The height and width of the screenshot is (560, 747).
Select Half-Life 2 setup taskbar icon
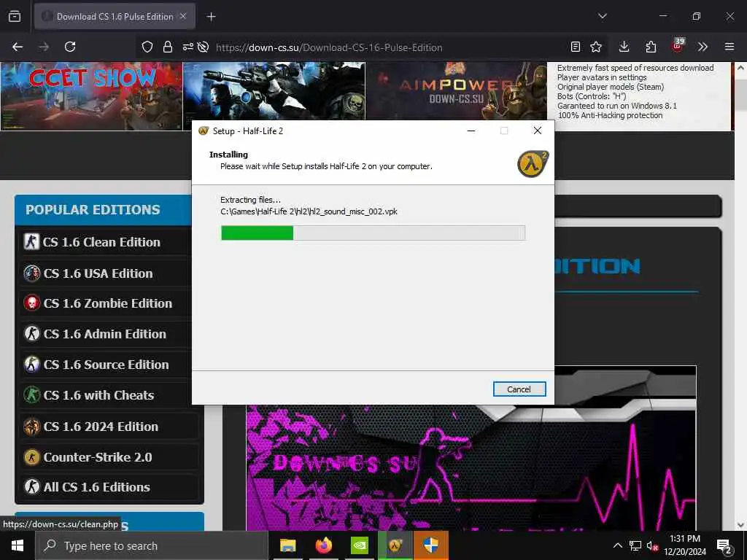(x=395, y=545)
